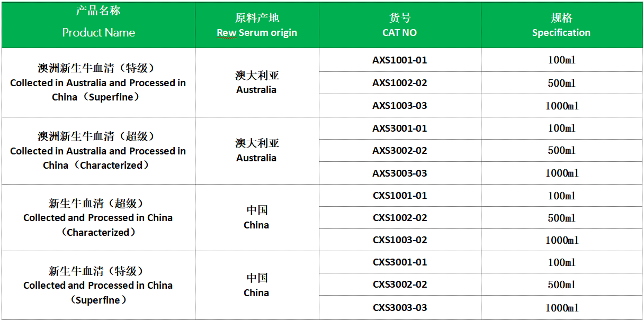644x321 pixels.
Task: Select the China Superfine product name cell
Action: [x=98, y=286]
